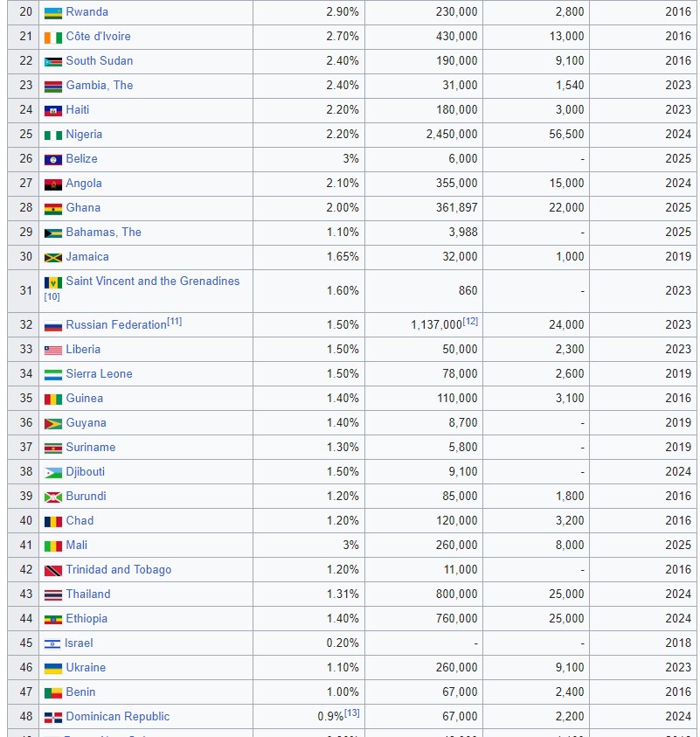
Task: Open the Gambia, The link
Action: 100,85
